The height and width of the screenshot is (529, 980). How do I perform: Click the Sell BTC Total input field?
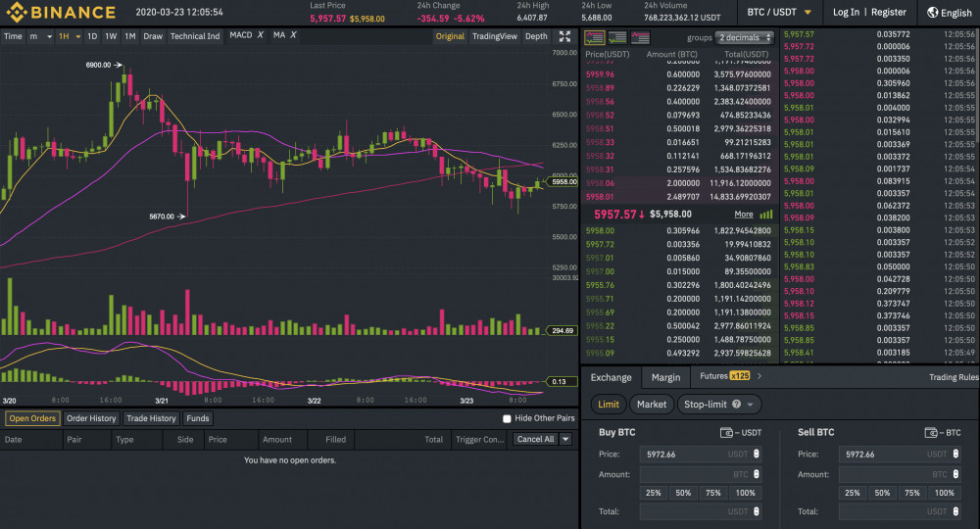coord(900,511)
